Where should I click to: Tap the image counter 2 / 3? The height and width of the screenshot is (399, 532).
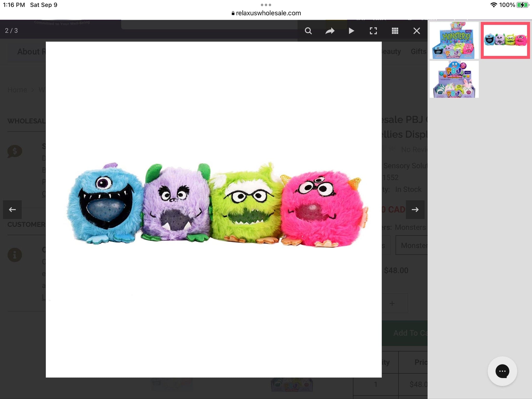(x=11, y=31)
